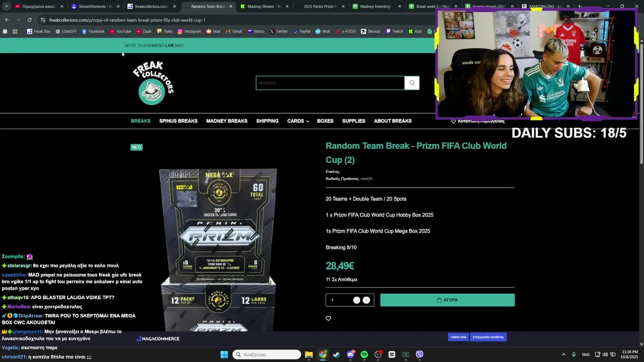
Task: Open the SUPPLIES menu item
Action: pos(354,121)
